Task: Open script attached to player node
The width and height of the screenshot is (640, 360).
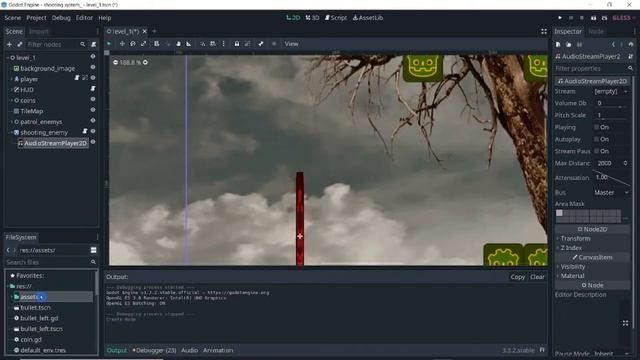Action: 77,78
